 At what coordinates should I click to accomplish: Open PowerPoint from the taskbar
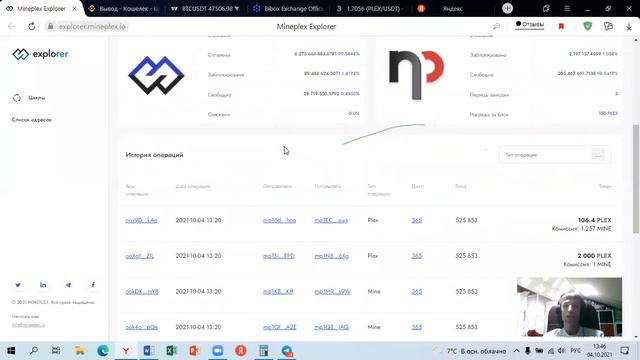(194, 351)
